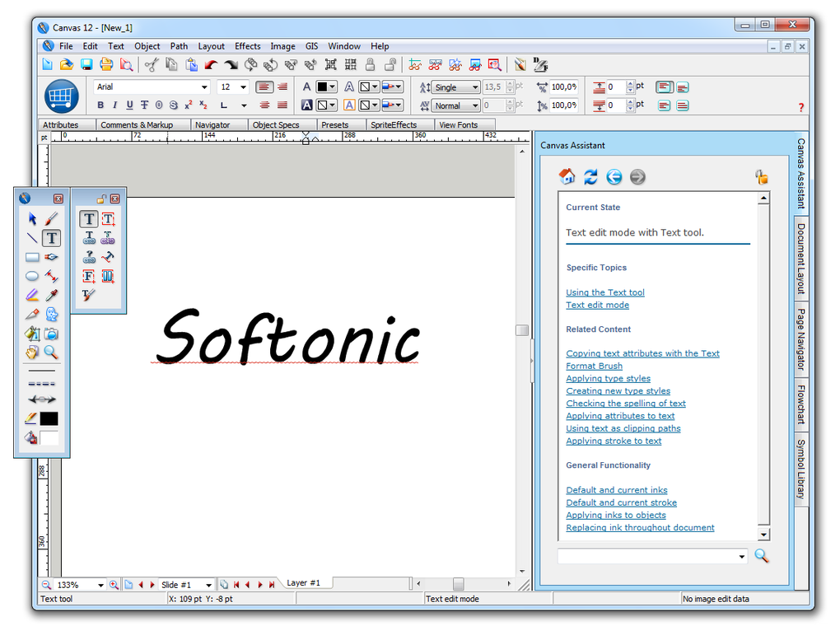The height and width of the screenshot is (640, 840).
Task: Select the Line tool in toolbox
Action: (x=32, y=238)
